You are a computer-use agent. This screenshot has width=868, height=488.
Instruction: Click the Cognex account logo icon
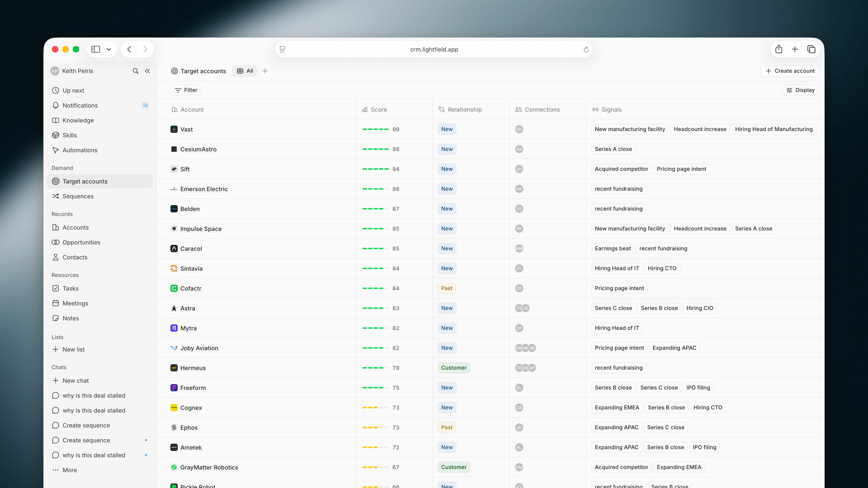174,408
